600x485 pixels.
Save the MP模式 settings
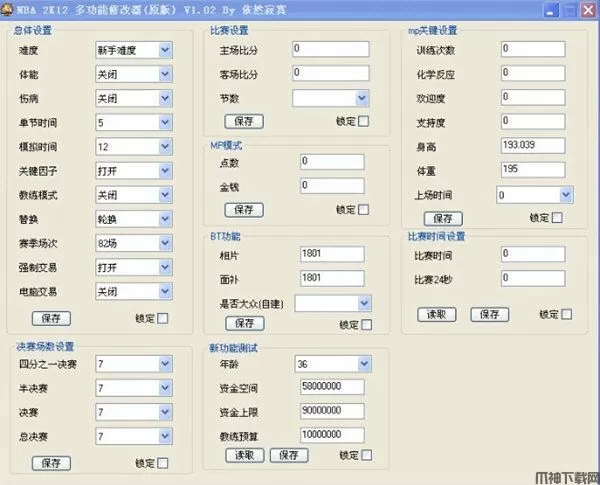tap(244, 210)
